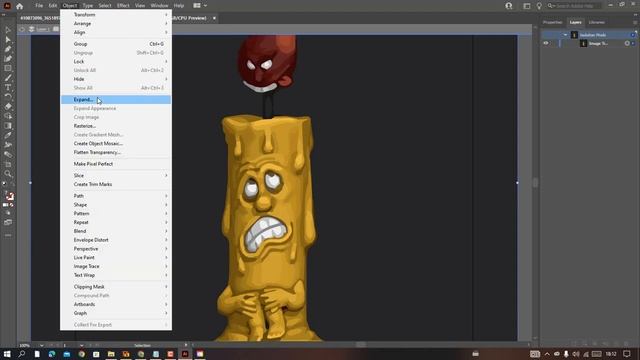
Task: Select the Direct Selection tool
Action: 8,40
